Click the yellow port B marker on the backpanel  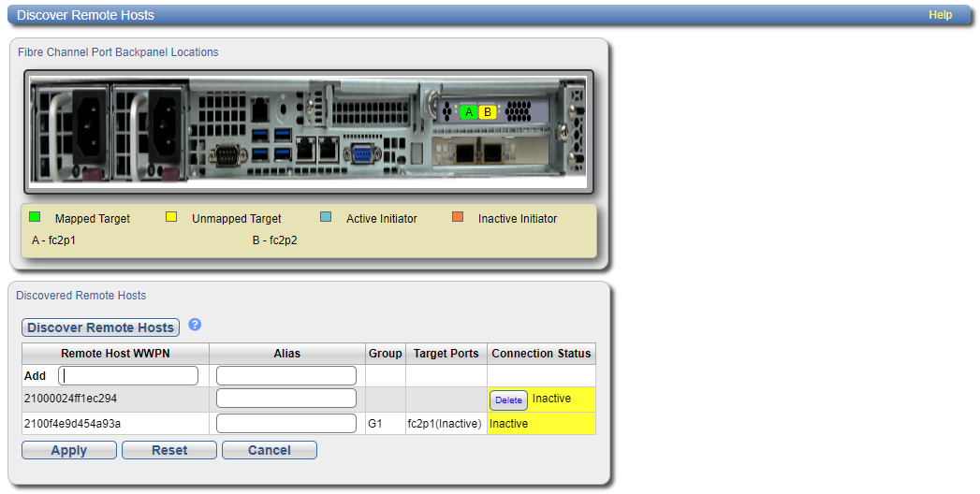(487, 112)
